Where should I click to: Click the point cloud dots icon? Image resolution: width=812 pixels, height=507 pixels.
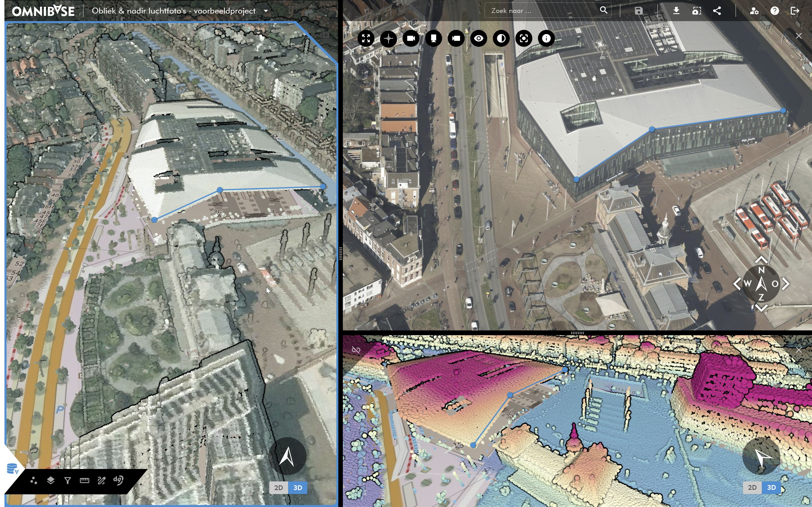pos(34,481)
